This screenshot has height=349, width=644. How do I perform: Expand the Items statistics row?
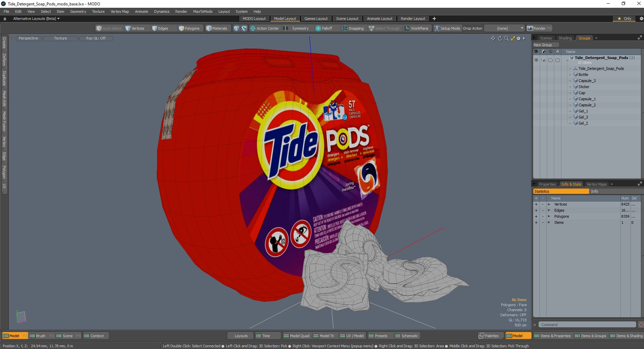[x=549, y=222]
